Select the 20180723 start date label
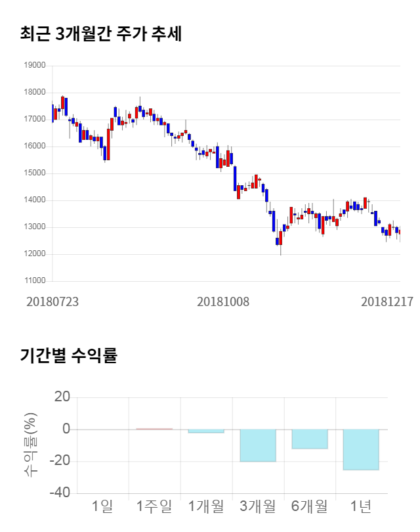This screenshot has width=420, height=532. [52, 301]
